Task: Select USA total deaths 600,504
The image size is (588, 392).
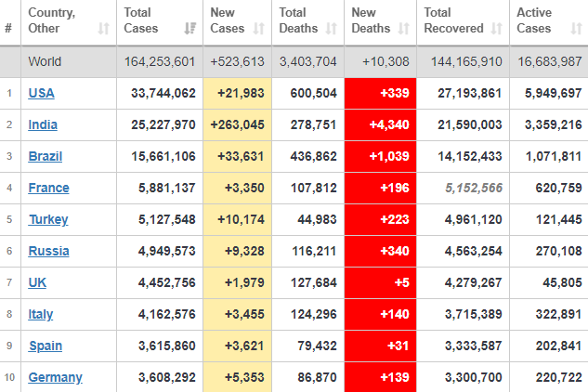Action: (x=313, y=93)
